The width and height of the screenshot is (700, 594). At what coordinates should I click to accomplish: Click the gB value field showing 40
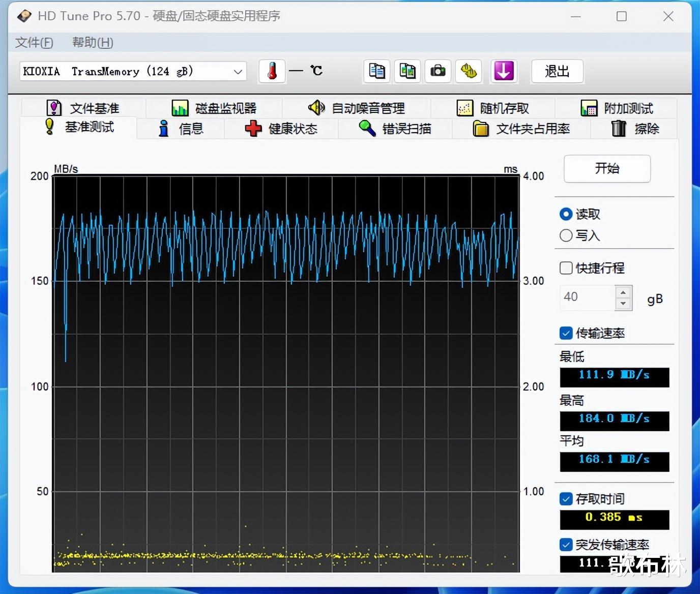[x=588, y=298]
